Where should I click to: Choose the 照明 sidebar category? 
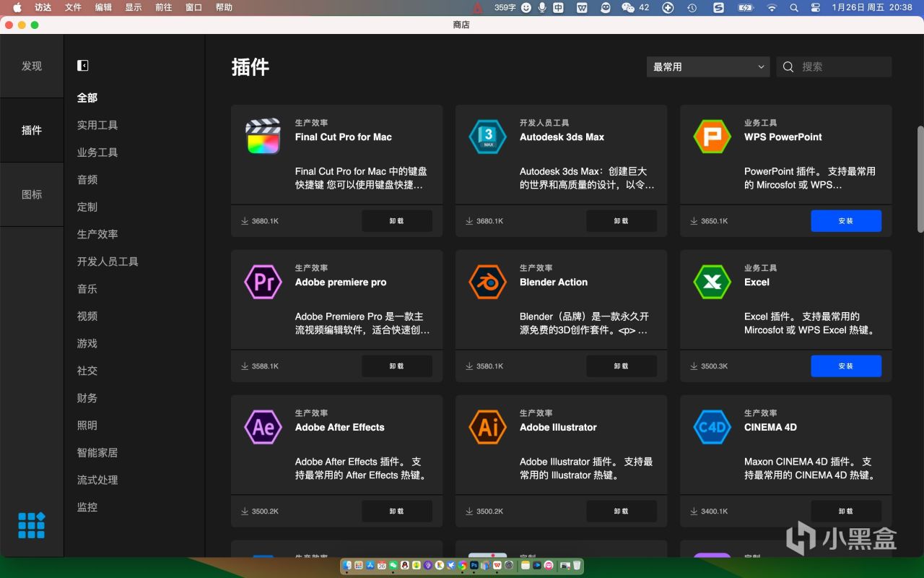87,426
